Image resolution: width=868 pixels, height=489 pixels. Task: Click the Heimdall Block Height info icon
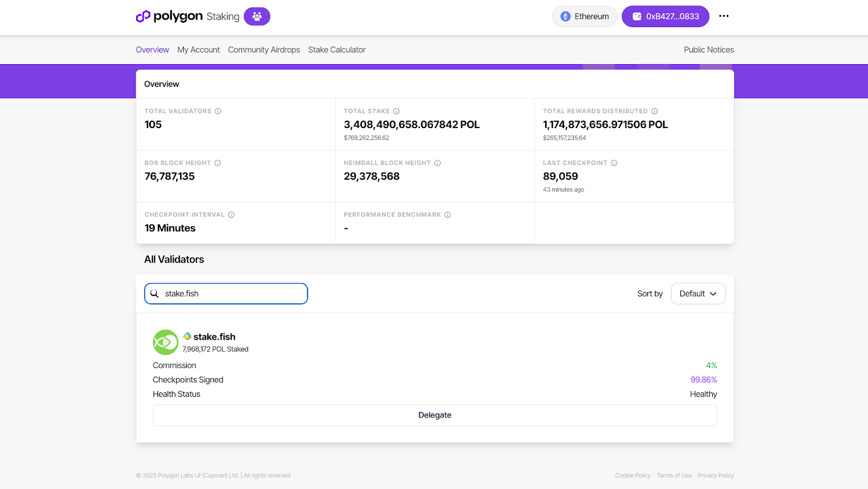coord(438,163)
